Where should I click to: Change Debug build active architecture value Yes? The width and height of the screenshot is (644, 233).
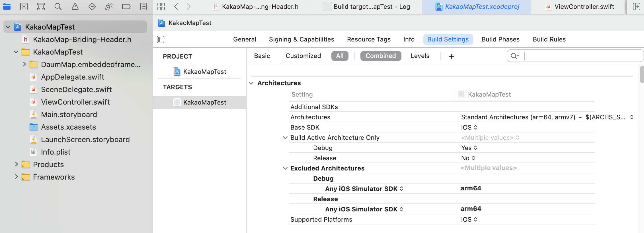click(x=469, y=148)
